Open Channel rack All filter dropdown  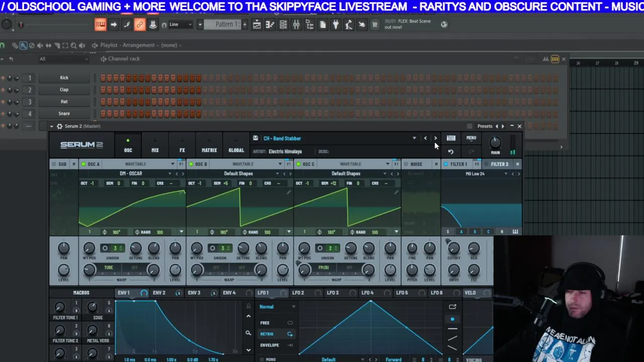pos(64,59)
